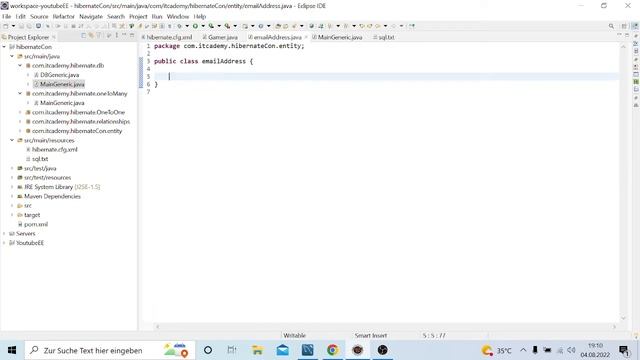Collapse the src/main/java folder

click(12, 56)
